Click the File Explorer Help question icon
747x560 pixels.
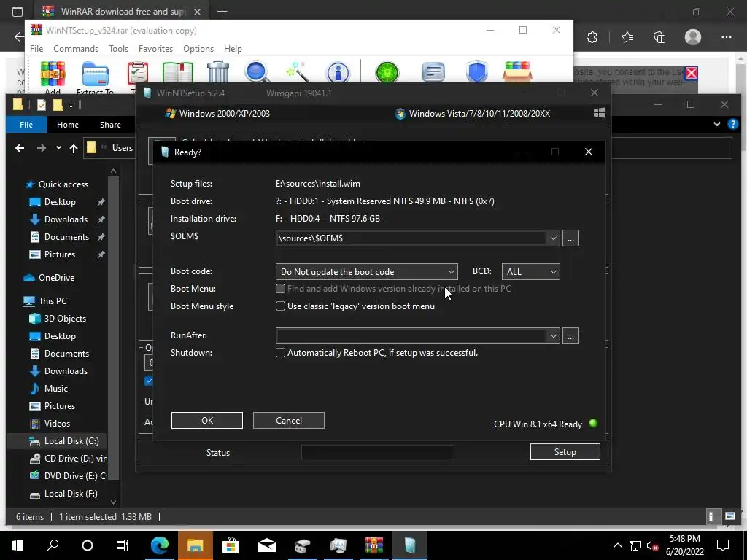pos(732,124)
